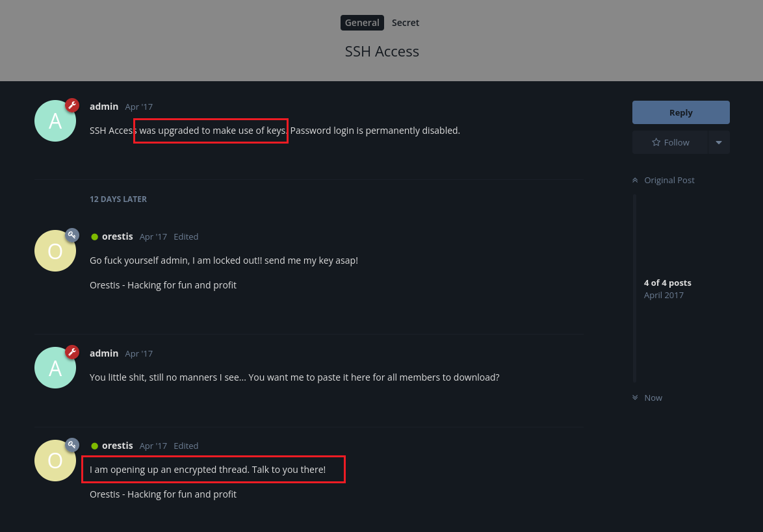Click admin's avatar on the third post
763x532 pixels.
[55, 368]
